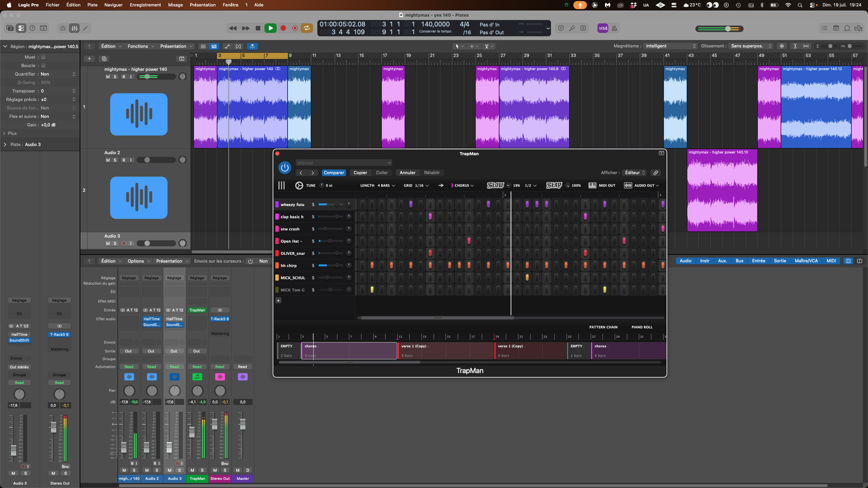Click the Metronome icon
This screenshot has height=488, width=868.
pos(614,28)
